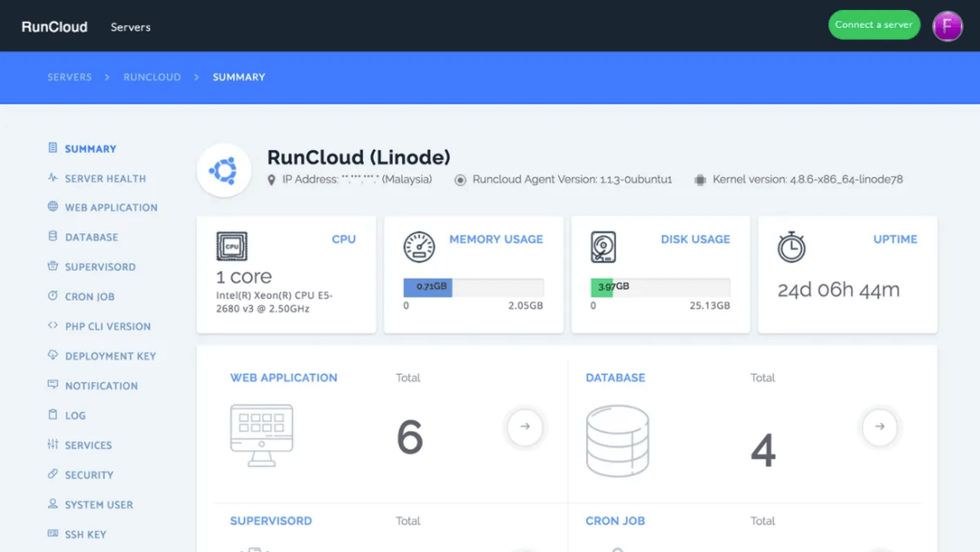Click the RunCloud (Linode) server title
Viewport: 980px width, 552px height.
click(x=358, y=157)
